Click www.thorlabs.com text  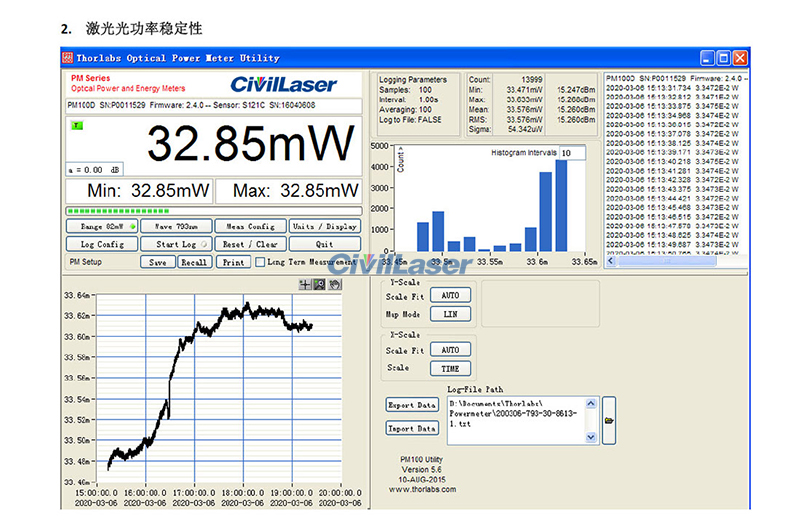pyautogui.click(x=422, y=489)
